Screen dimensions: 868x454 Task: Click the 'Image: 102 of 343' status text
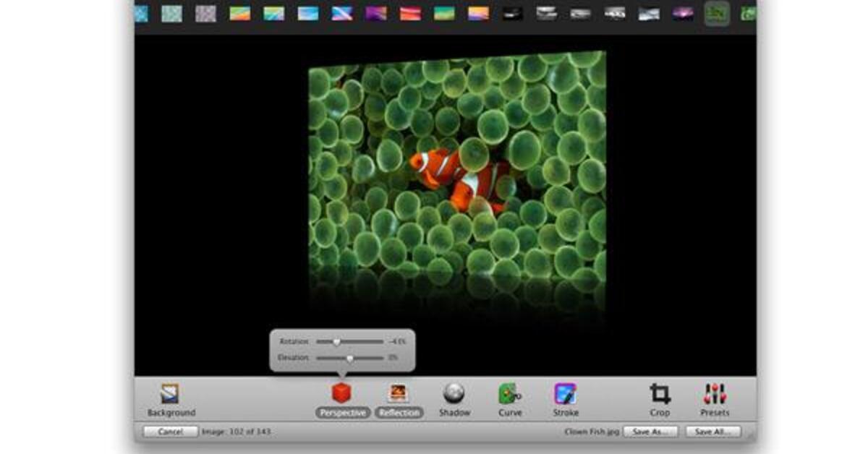[237, 432]
